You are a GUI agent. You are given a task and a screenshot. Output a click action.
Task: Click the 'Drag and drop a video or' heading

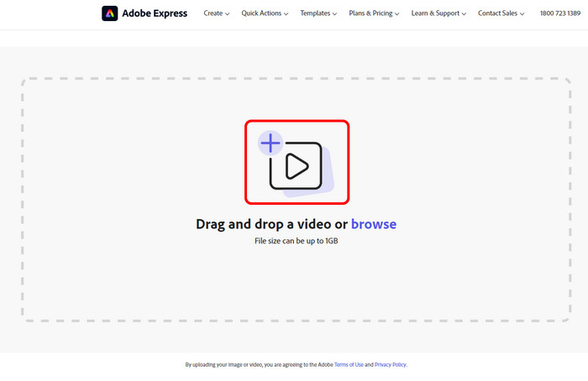[x=272, y=224]
